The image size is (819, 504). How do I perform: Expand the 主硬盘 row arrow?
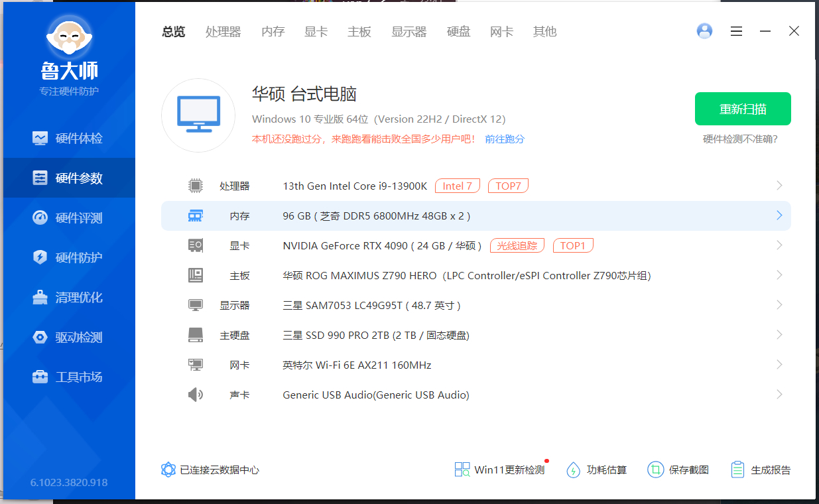(779, 335)
